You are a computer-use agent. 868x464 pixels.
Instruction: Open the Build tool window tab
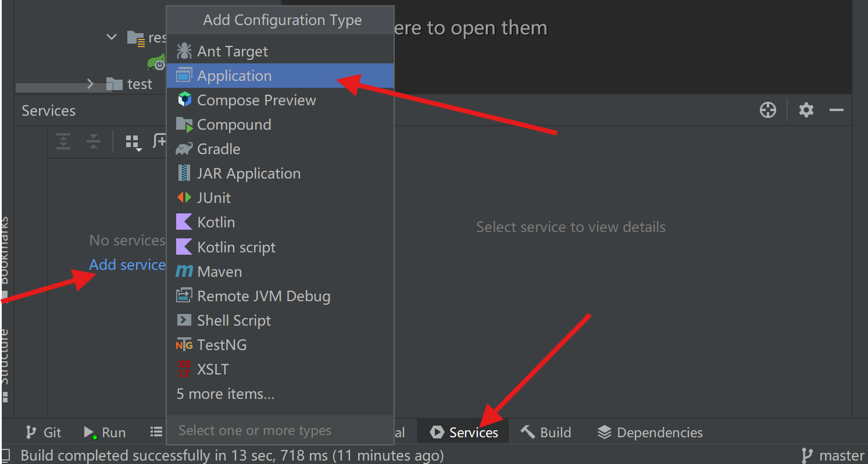pos(546,433)
